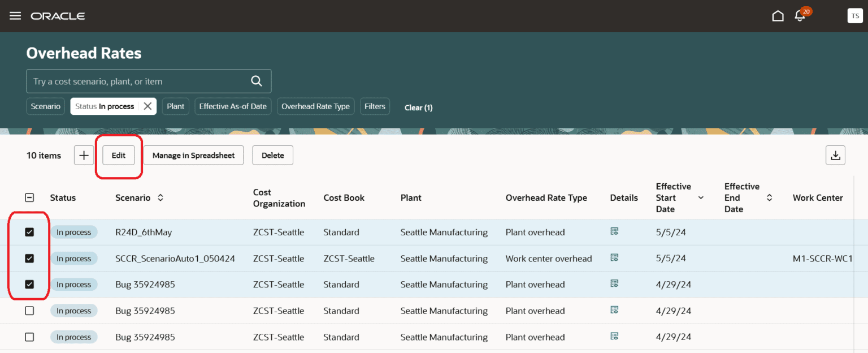The height and width of the screenshot is (353, 868).
Task: Open the Plant filter chip
Action: coord(175,106)
